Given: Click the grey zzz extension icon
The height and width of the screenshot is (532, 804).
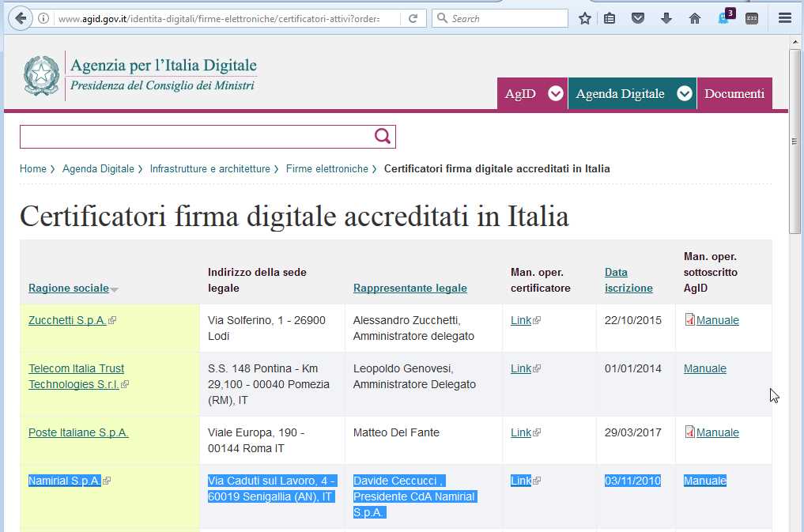Looking at the screenshot, I should (x=752, y=18).
